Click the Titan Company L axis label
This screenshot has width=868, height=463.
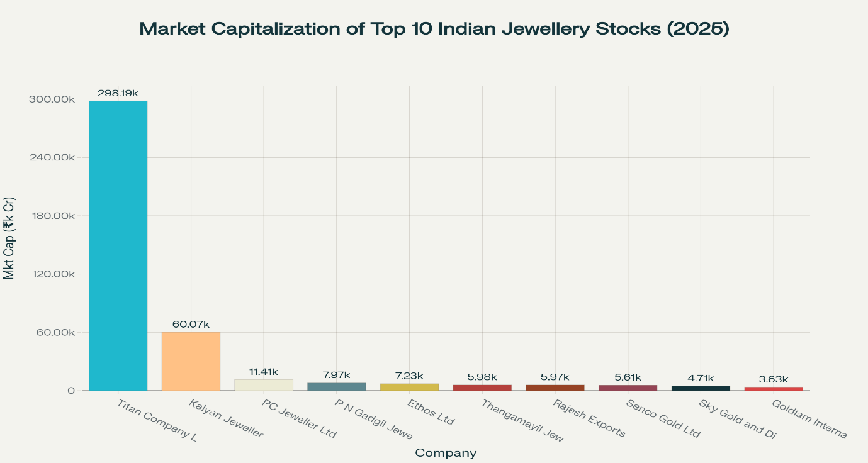pos(157,420)
